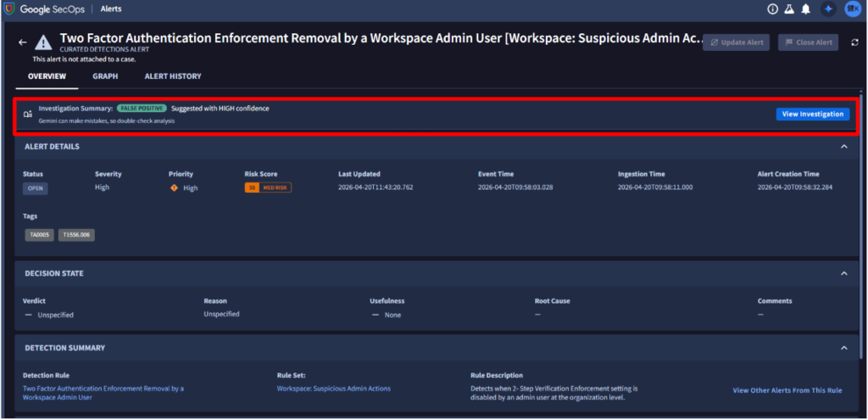This screenshot has height=420, width=868.
Task: Click the page vertical scrollbar
Action: tap(861, 224)
